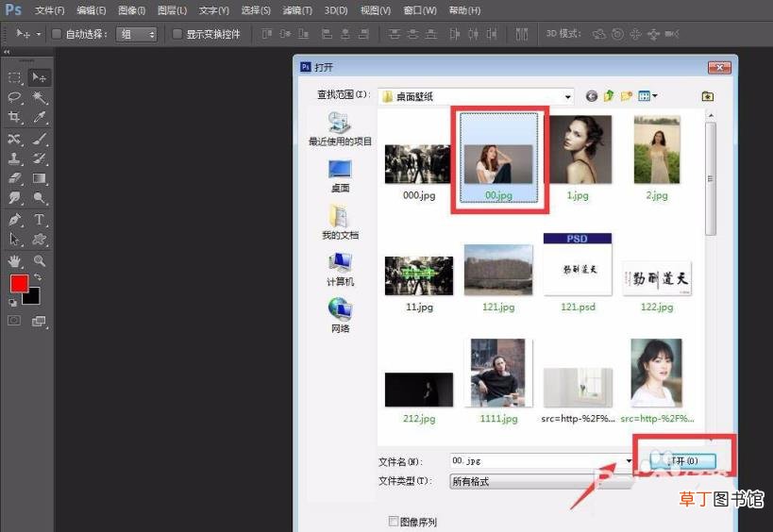Open the 滤镜(T) menu
773x532 pixels.
[297, 10]
